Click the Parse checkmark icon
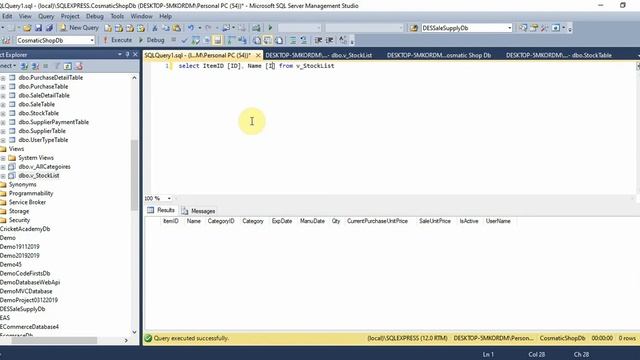The width and height of the screenshot is (640, 360). coord(184,40)
